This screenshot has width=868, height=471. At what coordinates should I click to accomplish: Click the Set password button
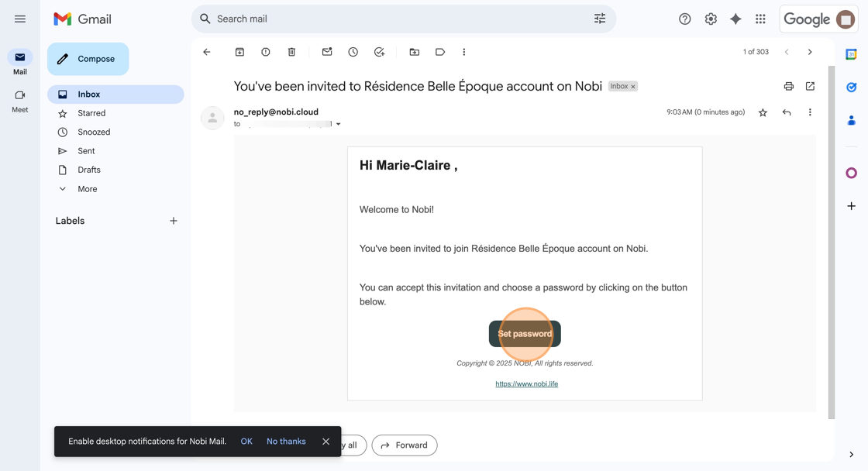point(525,334)
